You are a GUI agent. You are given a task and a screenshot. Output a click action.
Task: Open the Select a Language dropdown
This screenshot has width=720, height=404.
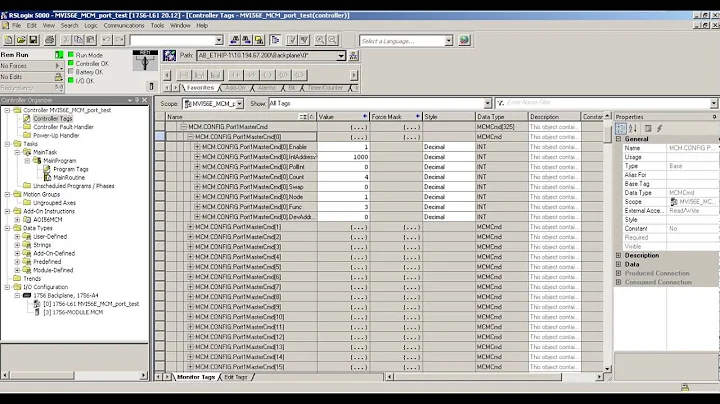[449, 41]
